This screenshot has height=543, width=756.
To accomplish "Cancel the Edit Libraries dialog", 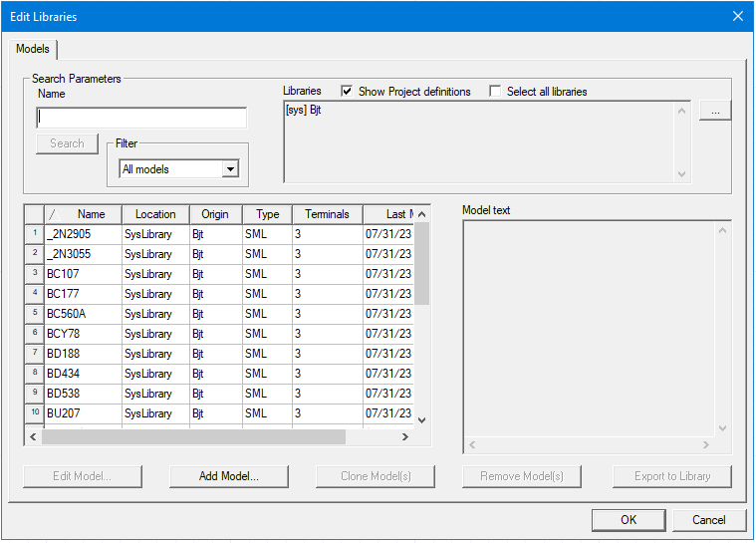I will click(708, 520).
